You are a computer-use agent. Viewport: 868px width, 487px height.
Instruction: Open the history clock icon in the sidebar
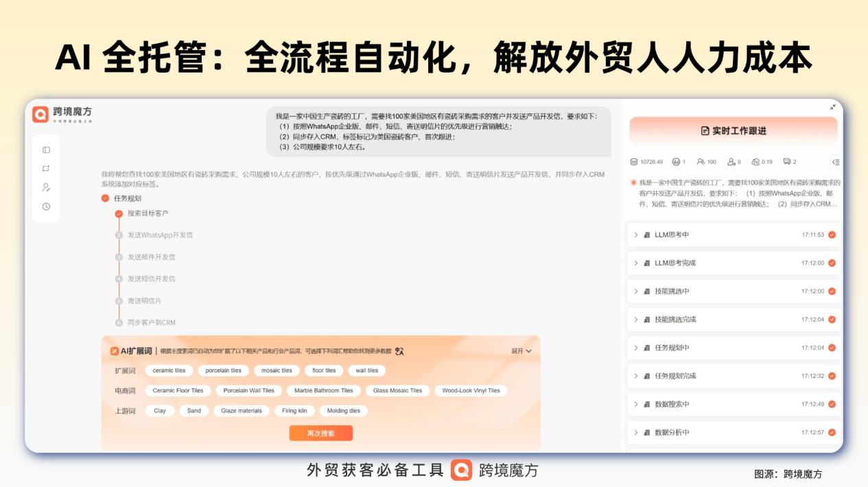[46, 206]
